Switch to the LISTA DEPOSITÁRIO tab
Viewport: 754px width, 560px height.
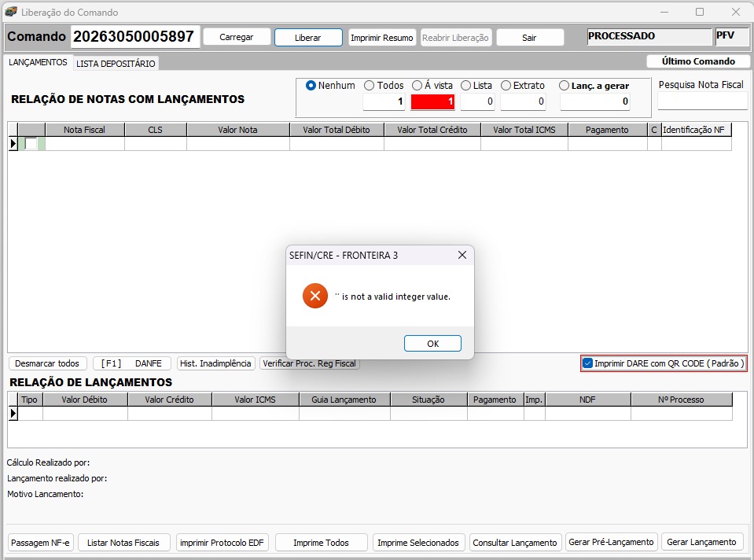[116, 64]
